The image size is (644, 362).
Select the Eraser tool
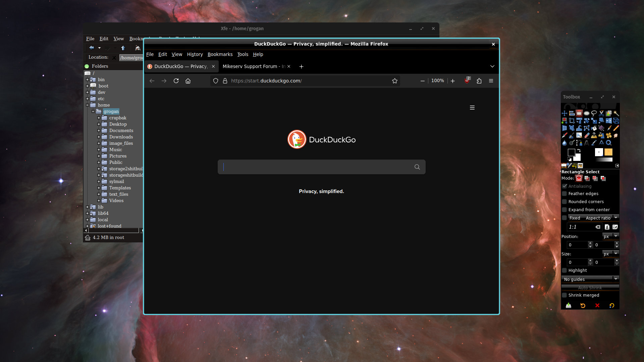pos(587,135)
